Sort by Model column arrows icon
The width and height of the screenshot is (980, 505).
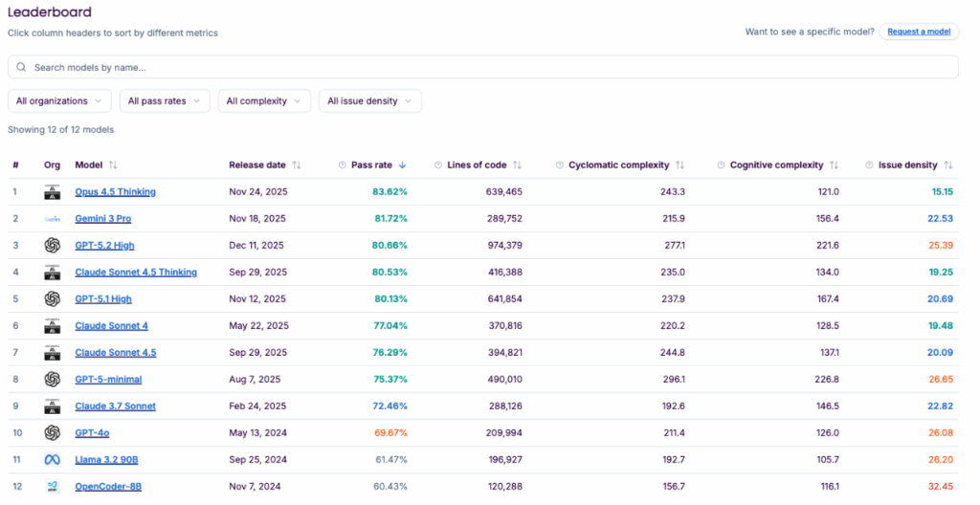pos(113,165)
